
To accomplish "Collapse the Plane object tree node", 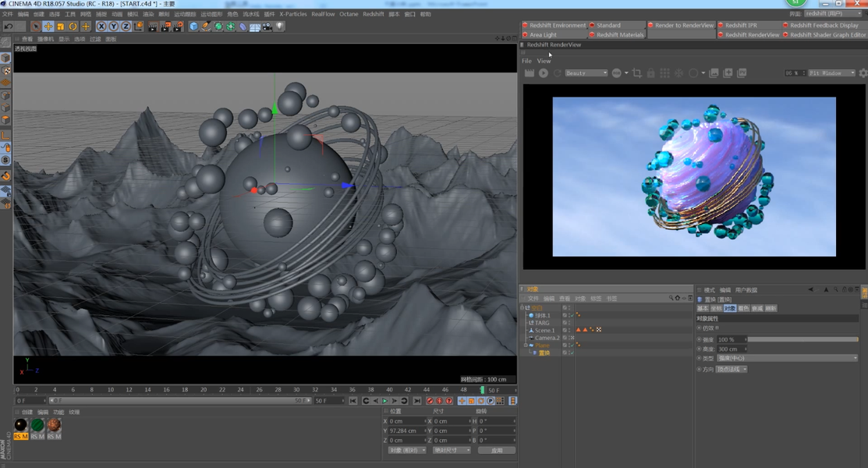I will 526,345.
